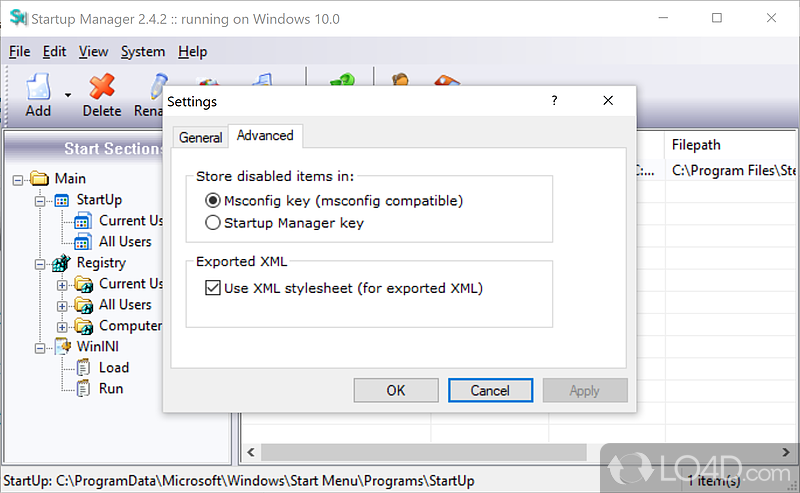This screenshot has width=800, height=493.
Task: Collapse the Main tree node
Action: 18,179
